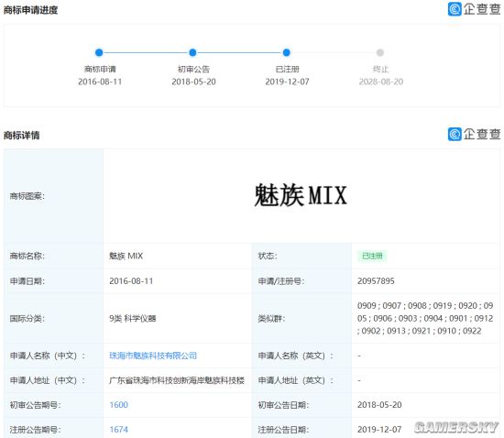The height and width of the screenshot is (438, 504).
Task: Open registration announcement issue 1674 link
Action: click(x=118, y=430)
